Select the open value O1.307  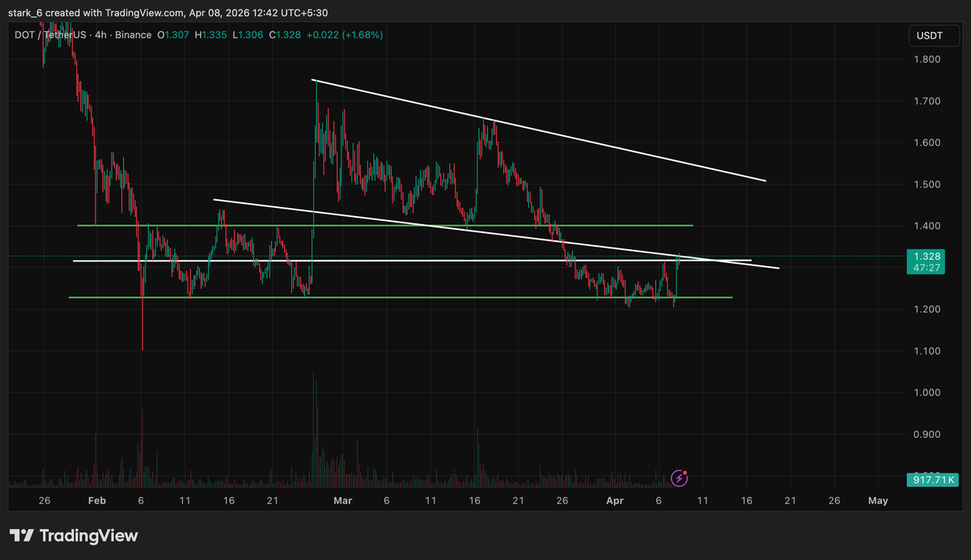coord(175,35)
